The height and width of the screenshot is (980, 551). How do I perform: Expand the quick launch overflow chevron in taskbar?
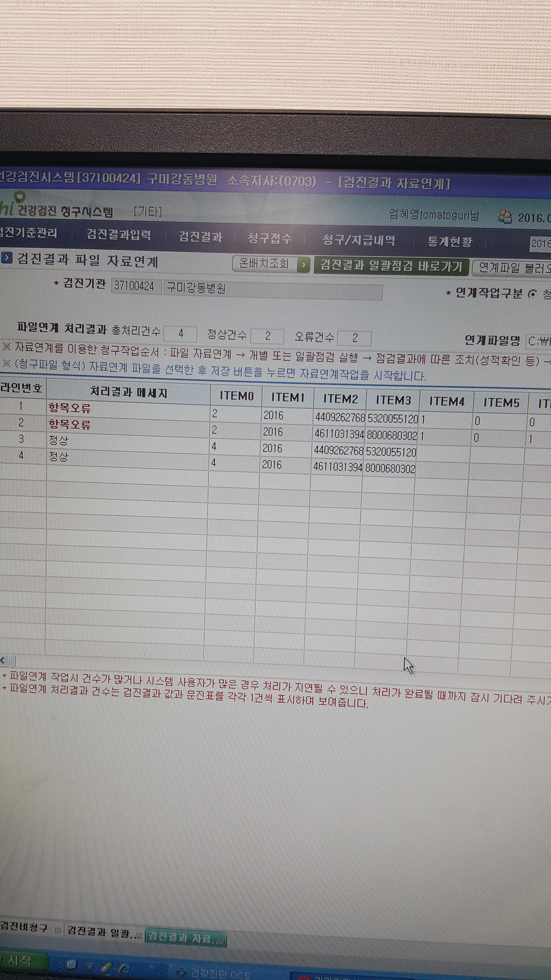tap(152, 966)
